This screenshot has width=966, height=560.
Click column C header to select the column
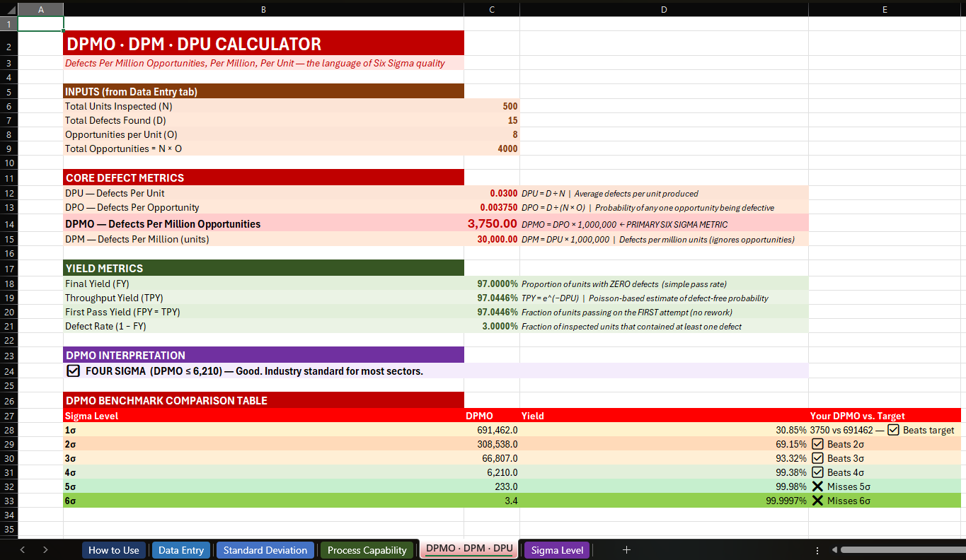tap(492, 9)
